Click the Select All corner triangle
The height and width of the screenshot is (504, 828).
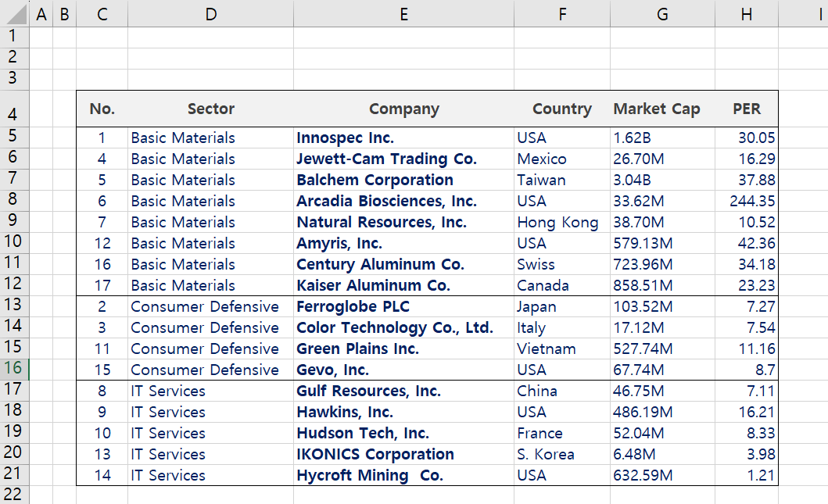click(16, 14)
